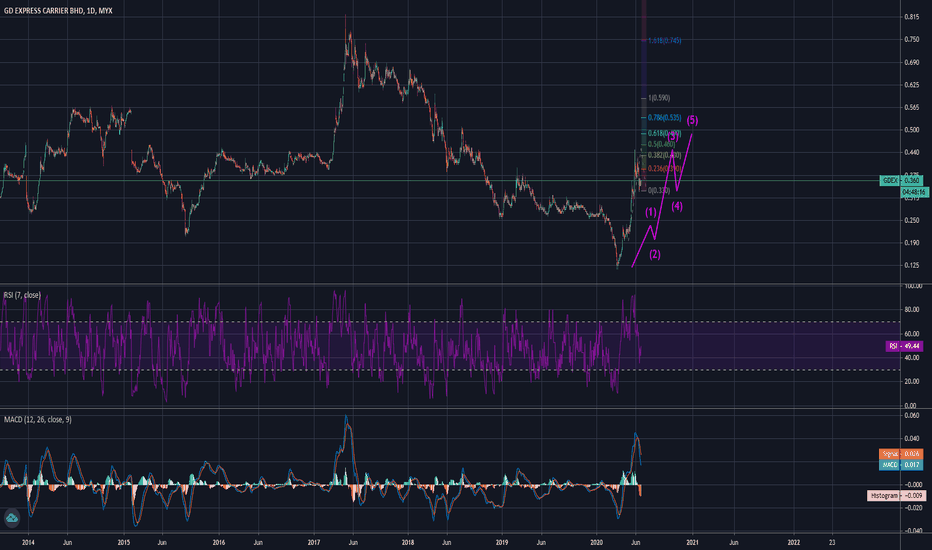Click the orange Signal value tag
This screenshot has height=550, width=932.
pyautogui.click(x=901, y=454)
